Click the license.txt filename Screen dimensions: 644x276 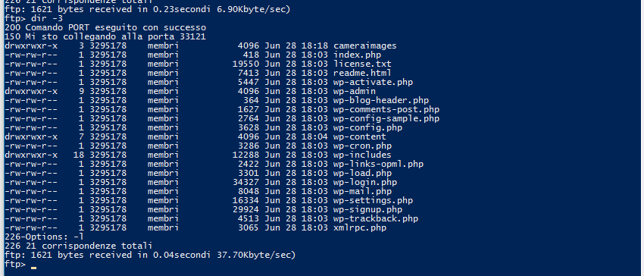coord(362,64)
